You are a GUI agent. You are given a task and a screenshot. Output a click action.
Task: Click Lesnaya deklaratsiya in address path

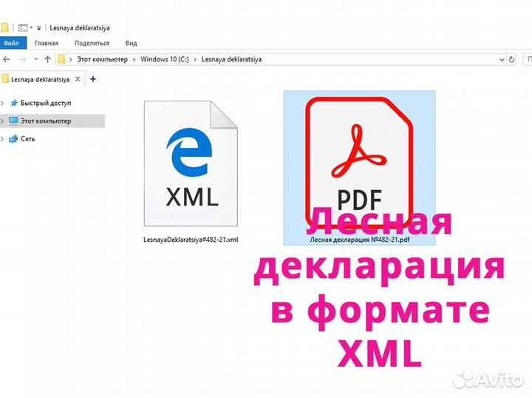point(232,59)
